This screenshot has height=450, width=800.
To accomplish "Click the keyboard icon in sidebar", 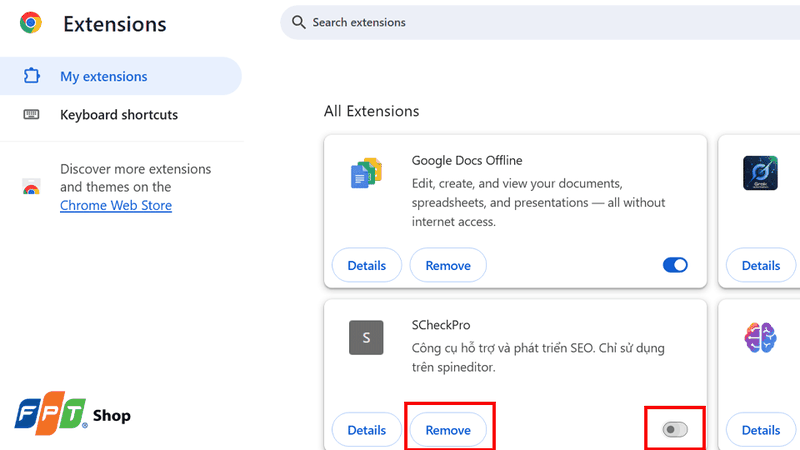I will [31, 114].
